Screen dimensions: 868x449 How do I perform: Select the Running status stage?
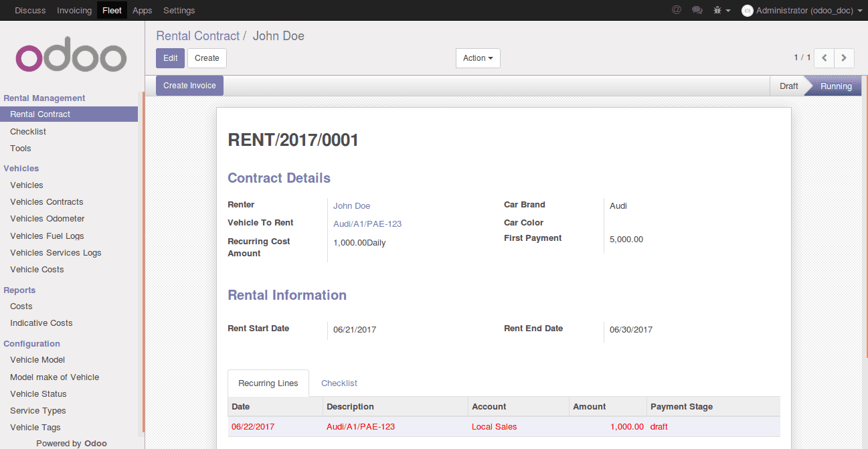[x=836, y=86]
